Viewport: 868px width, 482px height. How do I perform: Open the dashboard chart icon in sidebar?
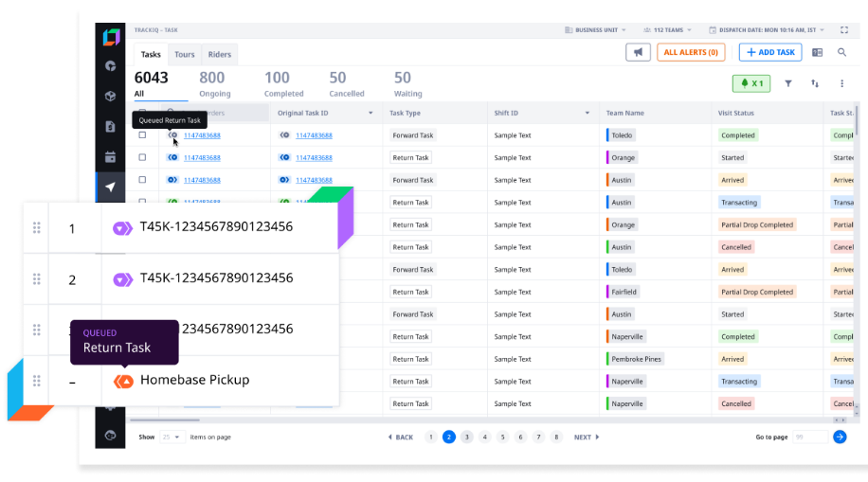tap(111, 66)
